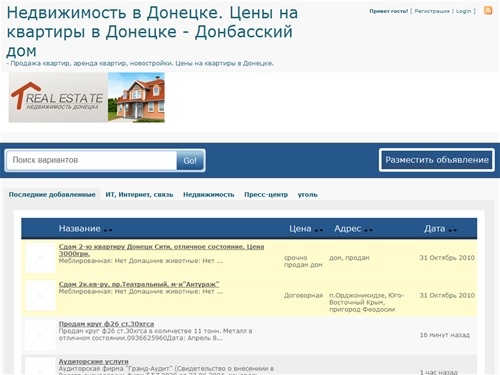Click the '16 минут назад' date cell
Image resolution: width=500 pixels, height=375 pixels.
pos(445,335)
